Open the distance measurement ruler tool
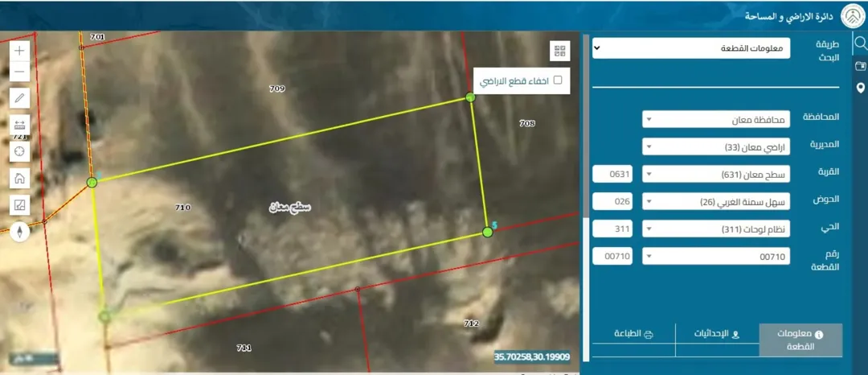This screenshot has width=868, height=375. [19, 125]
